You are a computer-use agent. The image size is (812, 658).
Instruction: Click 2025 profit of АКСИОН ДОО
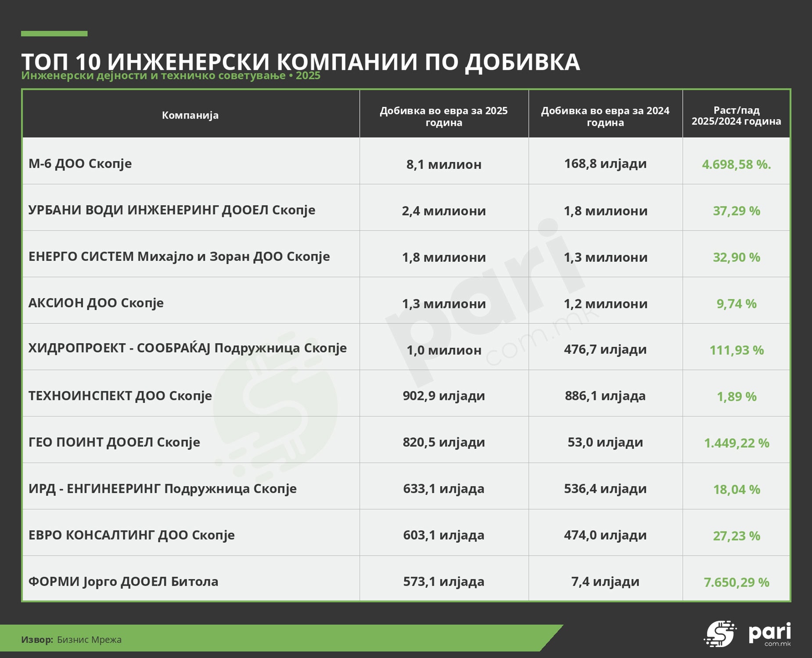tap(444, 304)
